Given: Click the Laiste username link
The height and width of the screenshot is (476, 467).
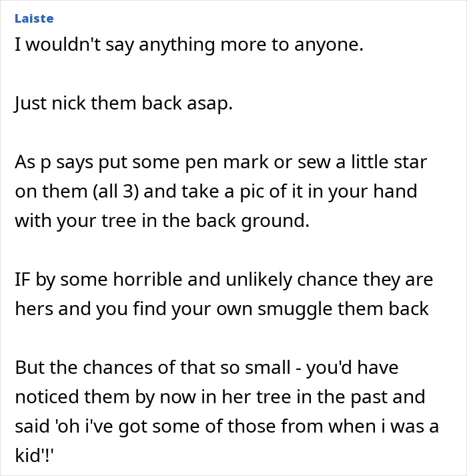Looking at the screenshot, I should [x=33, y=19].
